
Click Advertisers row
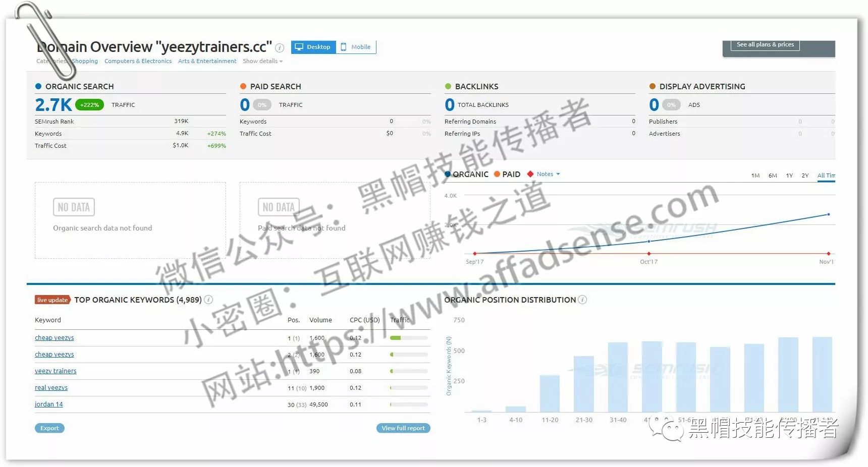742,134
